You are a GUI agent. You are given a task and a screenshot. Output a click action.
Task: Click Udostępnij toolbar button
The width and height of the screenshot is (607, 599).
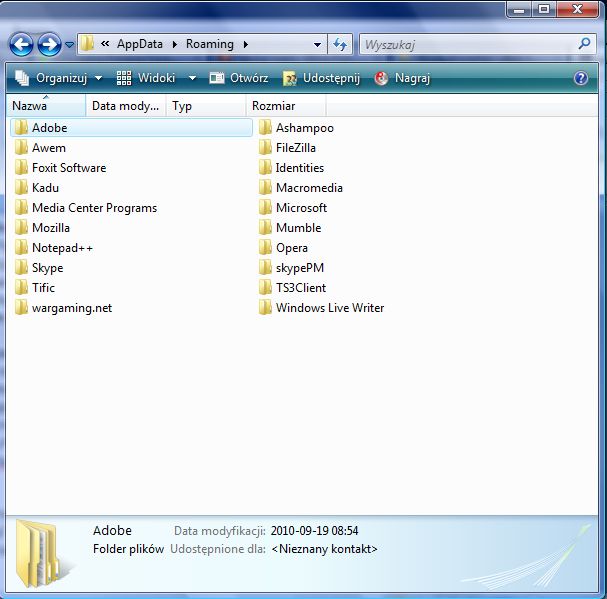(322, 78)
